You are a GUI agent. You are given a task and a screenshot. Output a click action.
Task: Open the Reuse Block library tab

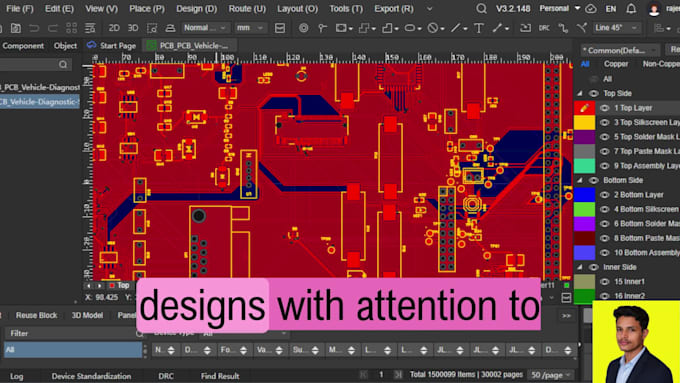[x=36, y=315]
